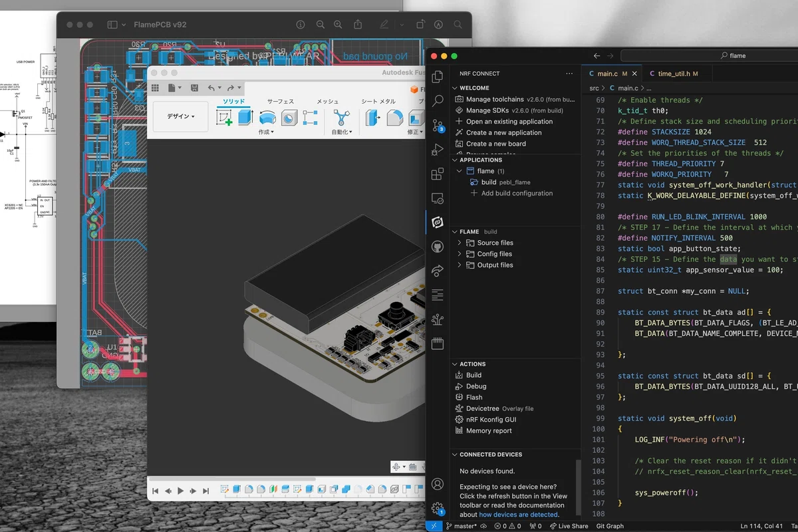Select the Fillet tool in Fusion
This screenshot has height=532, width=798.
click(x=394, y=118)
